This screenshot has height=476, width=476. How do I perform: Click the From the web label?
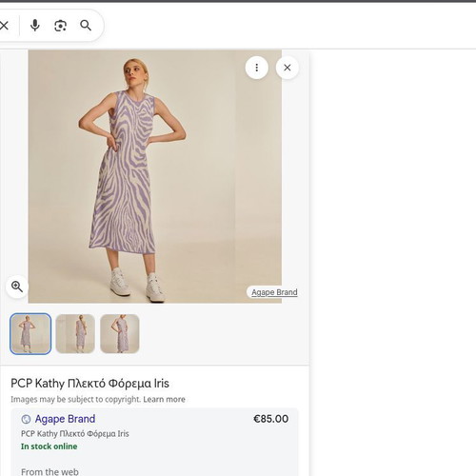point(50,472)
